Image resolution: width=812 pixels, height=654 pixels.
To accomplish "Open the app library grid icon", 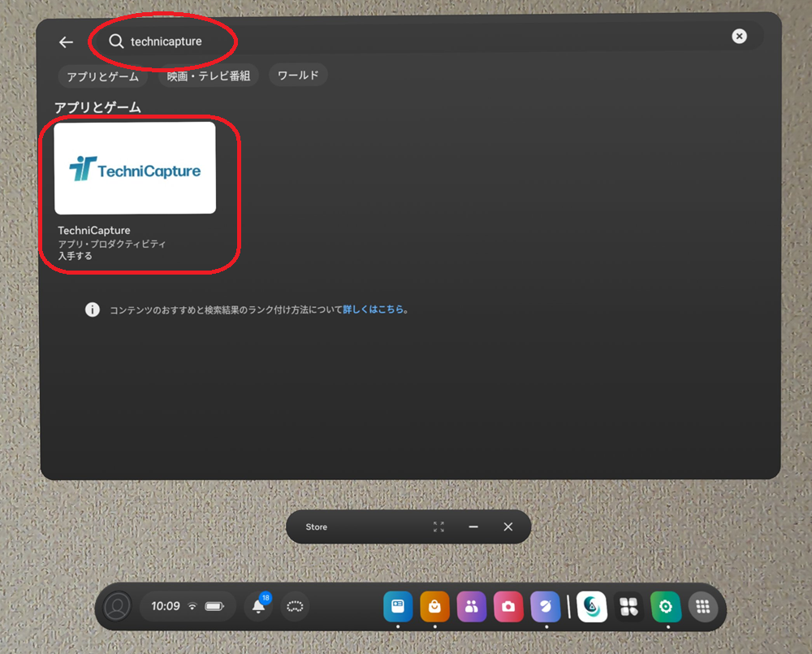I will point(703,606).
